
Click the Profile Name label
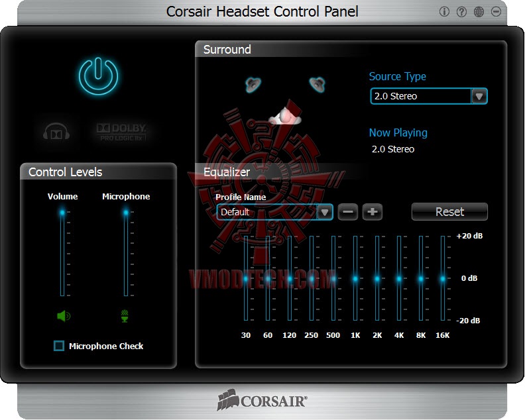(241, 197)
